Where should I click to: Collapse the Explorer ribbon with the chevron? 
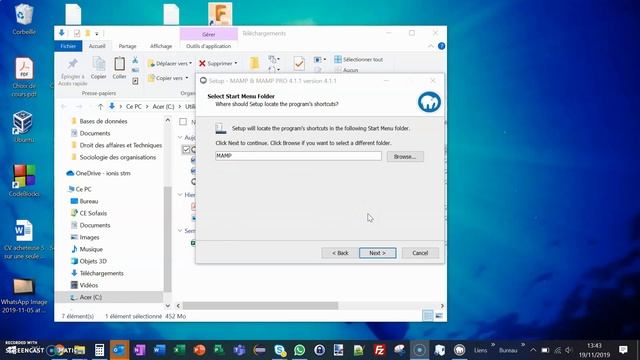click(x=431, y=46)
